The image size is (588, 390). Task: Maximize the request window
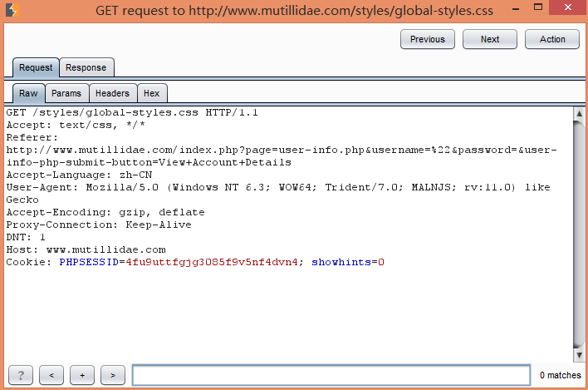[538, 7]
